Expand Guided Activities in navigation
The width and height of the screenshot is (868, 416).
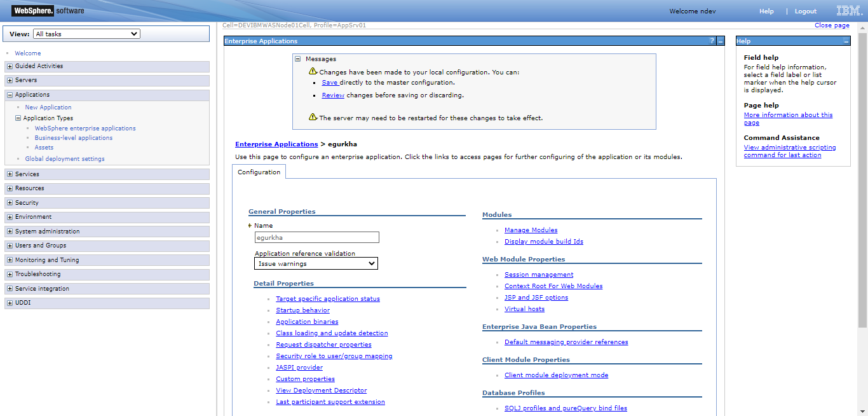[10, 66]
